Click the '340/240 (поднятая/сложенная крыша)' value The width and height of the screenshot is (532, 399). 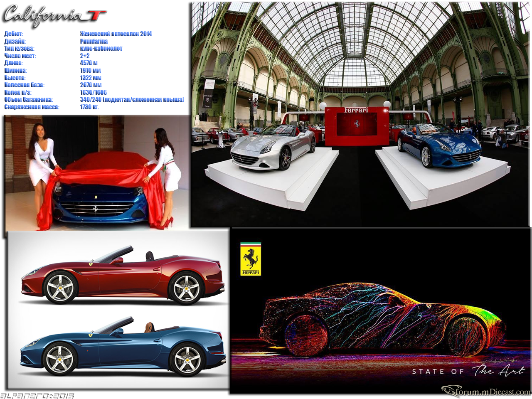click(132, 100)
